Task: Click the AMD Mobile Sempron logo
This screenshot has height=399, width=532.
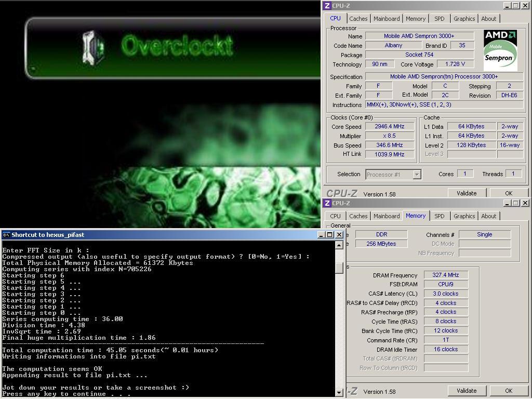Action: [500, 50]
